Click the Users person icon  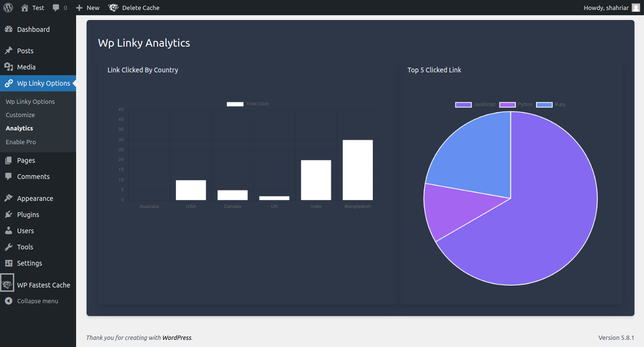[9, 231]
